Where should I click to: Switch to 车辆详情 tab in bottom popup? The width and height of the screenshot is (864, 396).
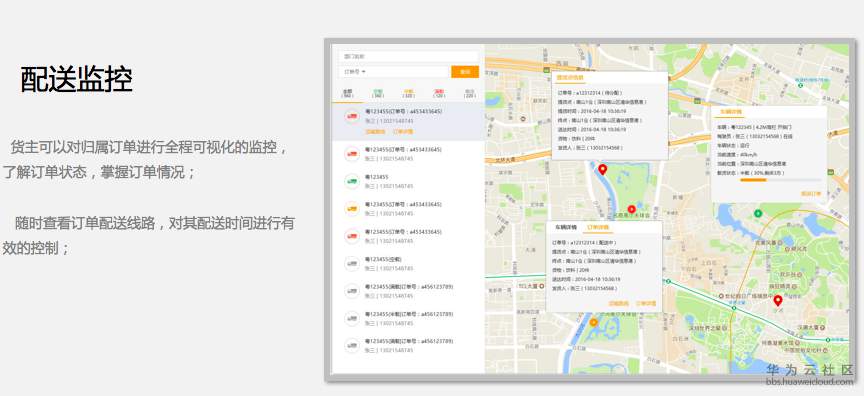(565, 227)
